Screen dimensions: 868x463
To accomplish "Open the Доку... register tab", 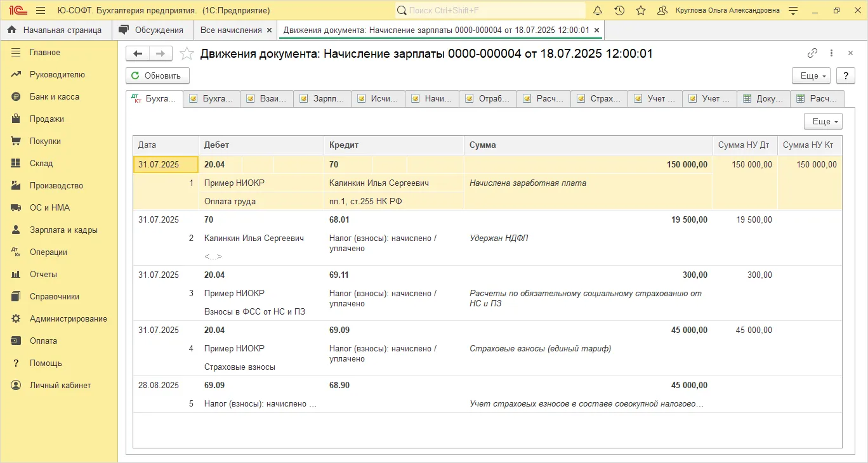I will tap(763, 98).
